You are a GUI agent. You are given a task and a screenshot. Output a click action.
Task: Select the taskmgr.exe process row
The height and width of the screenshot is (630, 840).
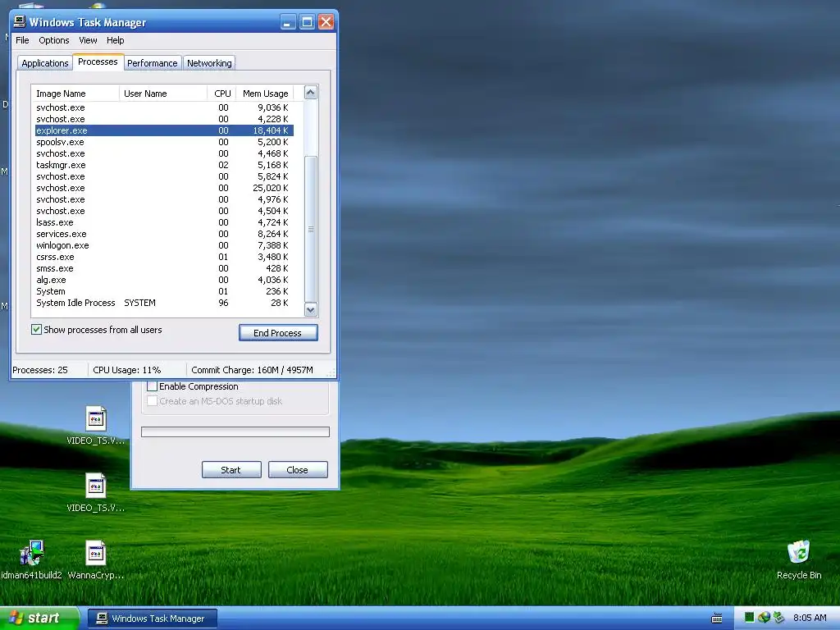[164, 165]
